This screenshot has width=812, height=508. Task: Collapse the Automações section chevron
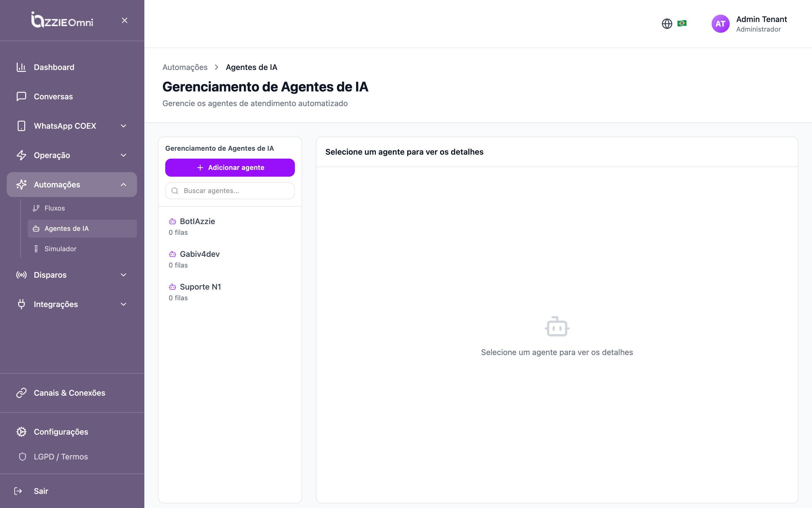click(123, 185)
